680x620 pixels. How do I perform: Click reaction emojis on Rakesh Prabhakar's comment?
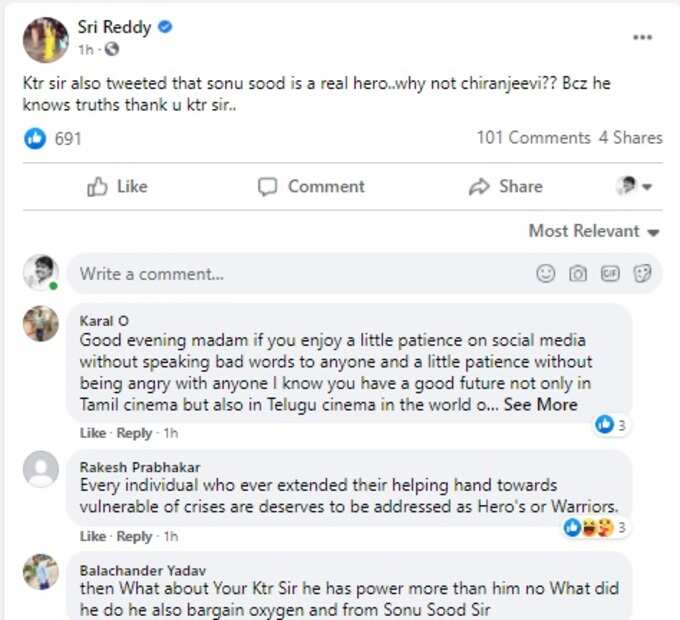pyautogui.click(x=588, y=528)
